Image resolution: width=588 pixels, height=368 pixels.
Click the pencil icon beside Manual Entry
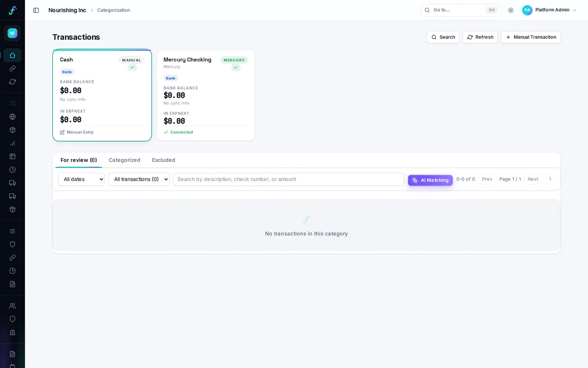[x=62, y=132]
